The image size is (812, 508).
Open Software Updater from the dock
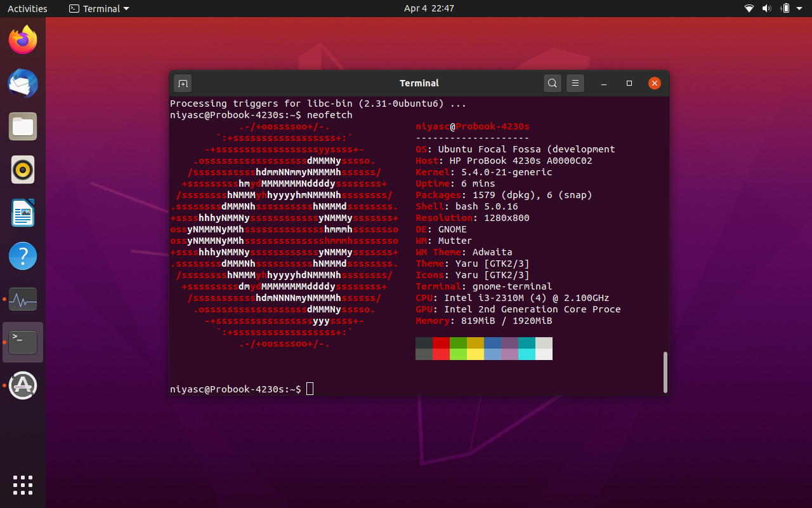(x=23, y=385)
